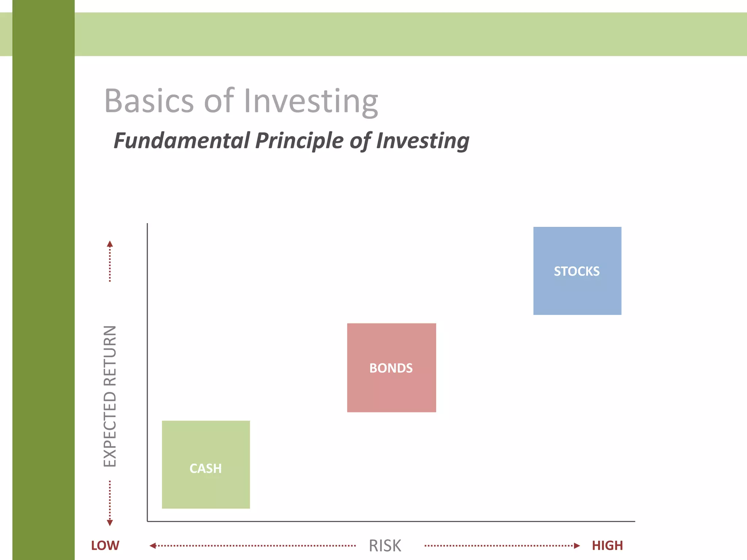This screenshot has width=747, height=560.
Task: Click the dotted line right of RISK
Action: coord(500,546)
